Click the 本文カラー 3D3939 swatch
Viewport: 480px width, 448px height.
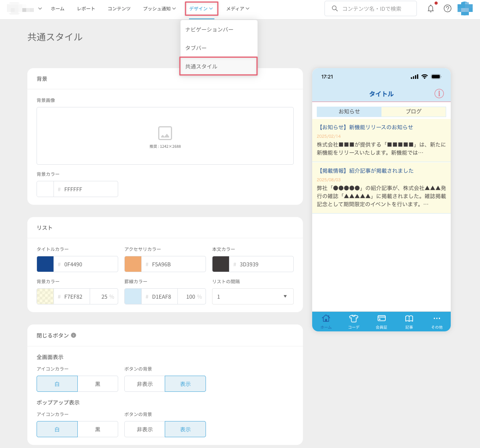[x=221, y=264]
